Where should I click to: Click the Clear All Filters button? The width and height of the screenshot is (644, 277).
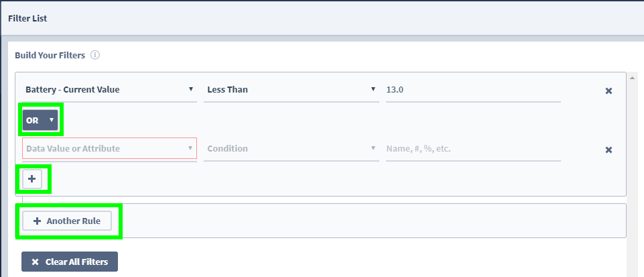[70, 262]
